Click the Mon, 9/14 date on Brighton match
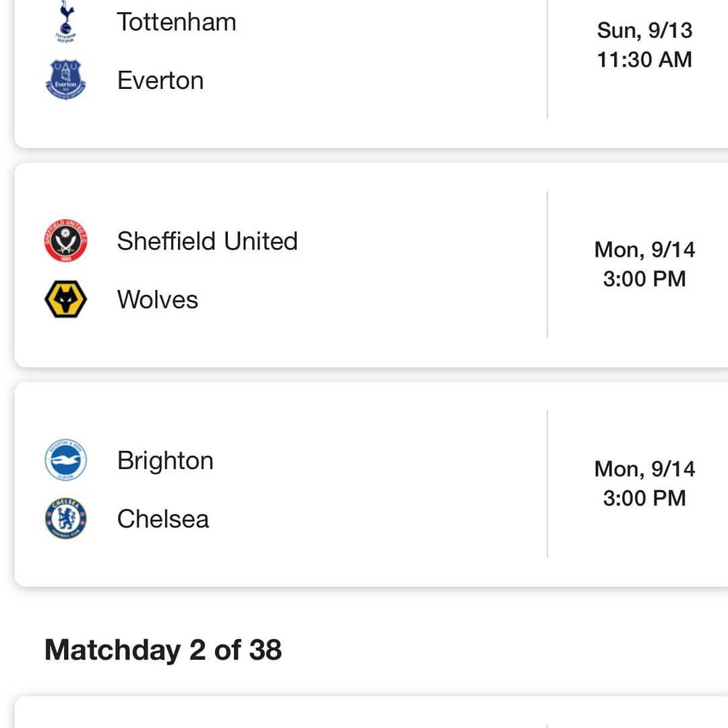Screen dimensions: 728x728 pos(644,469)
